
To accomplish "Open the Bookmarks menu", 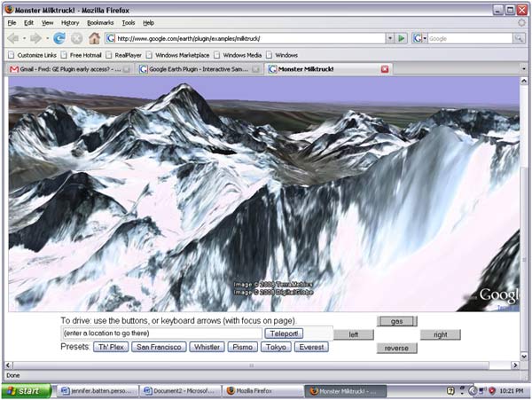I will (x=100, y=23).
